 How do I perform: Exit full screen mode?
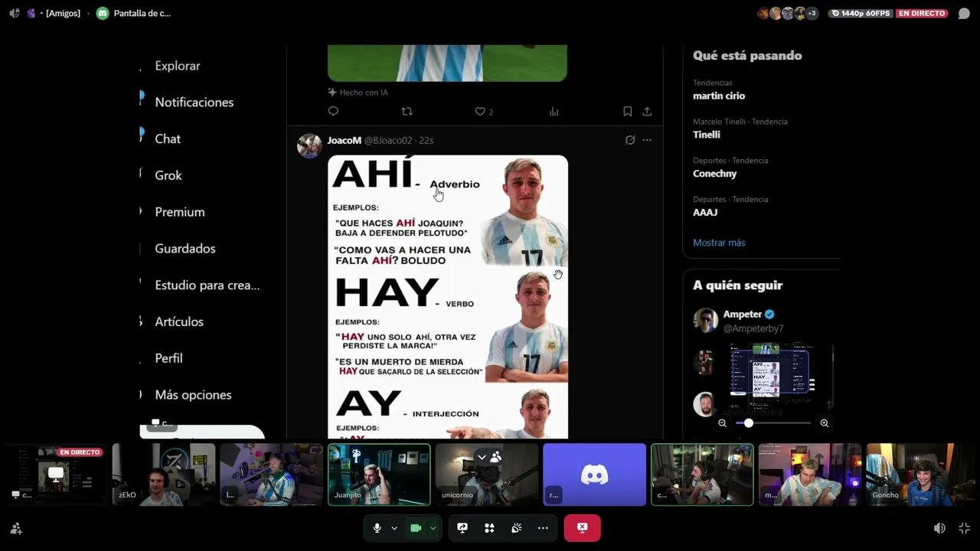[x=964, y=528]
